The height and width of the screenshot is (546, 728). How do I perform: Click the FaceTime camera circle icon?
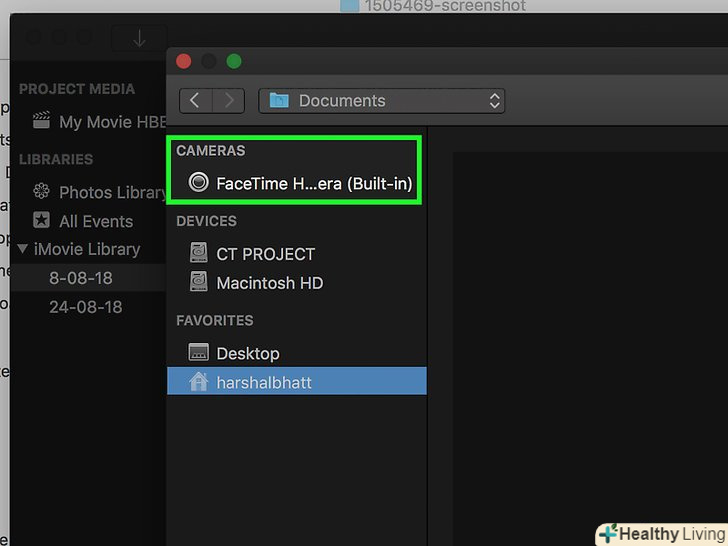click(x=199, y=182)
